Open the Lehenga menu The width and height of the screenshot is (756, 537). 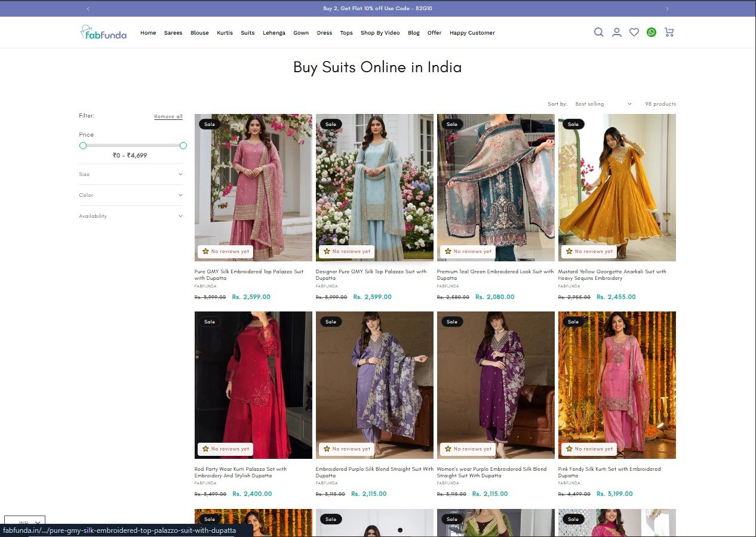[x=274, y=33]
